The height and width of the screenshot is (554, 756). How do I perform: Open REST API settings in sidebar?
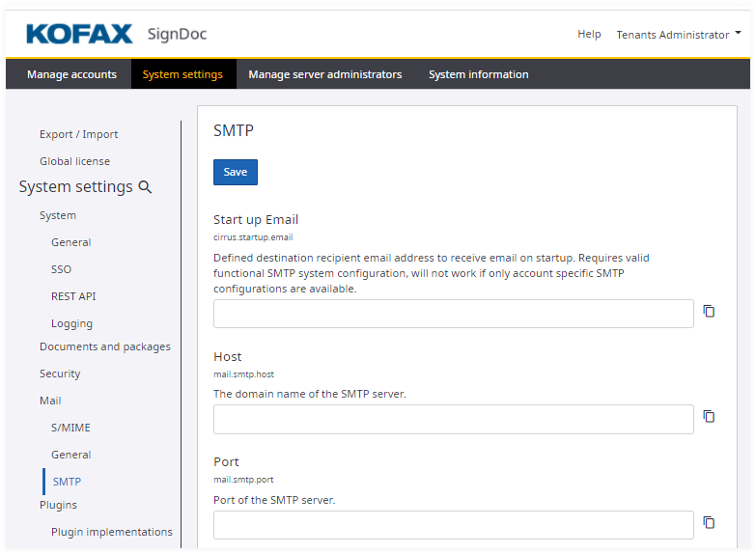73,296
